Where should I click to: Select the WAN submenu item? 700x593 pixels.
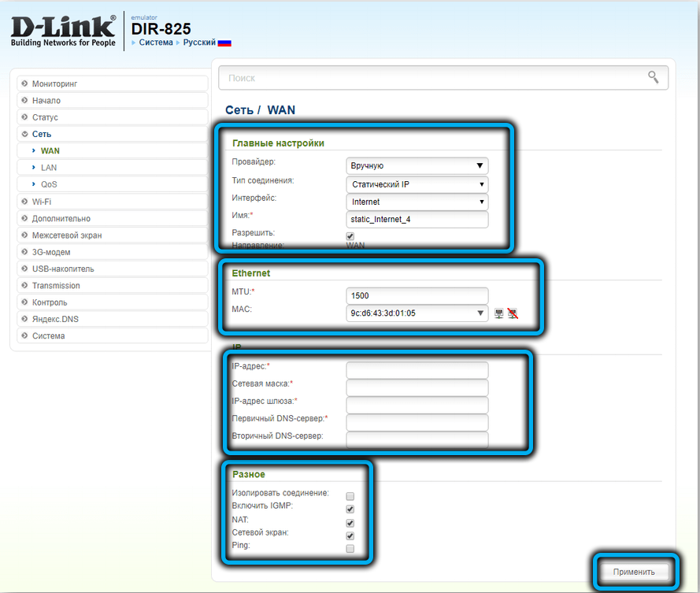point(113,151)
